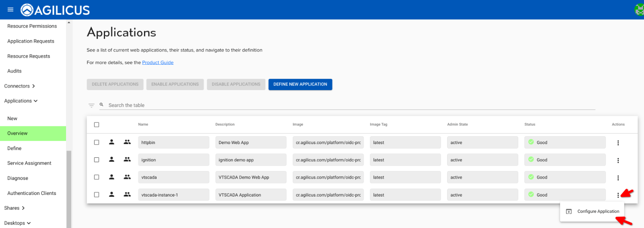Expand the Connectors sidebar section

tap(19, 86)
